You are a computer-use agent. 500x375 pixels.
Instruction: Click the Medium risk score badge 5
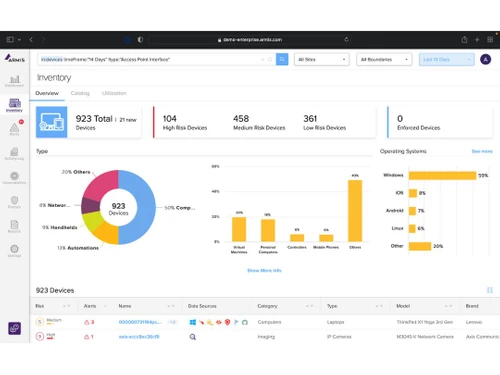point(40,322)
